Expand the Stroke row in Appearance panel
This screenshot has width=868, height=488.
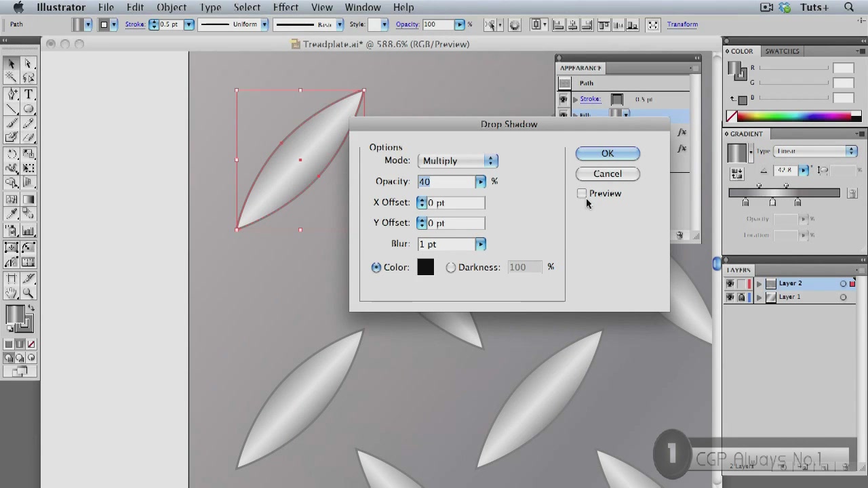point(576,100)
